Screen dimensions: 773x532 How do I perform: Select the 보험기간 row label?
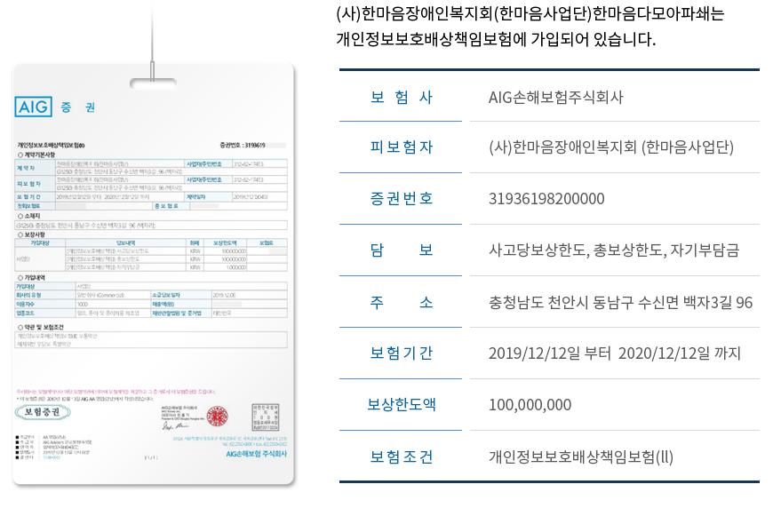click(x=401, y=353)
